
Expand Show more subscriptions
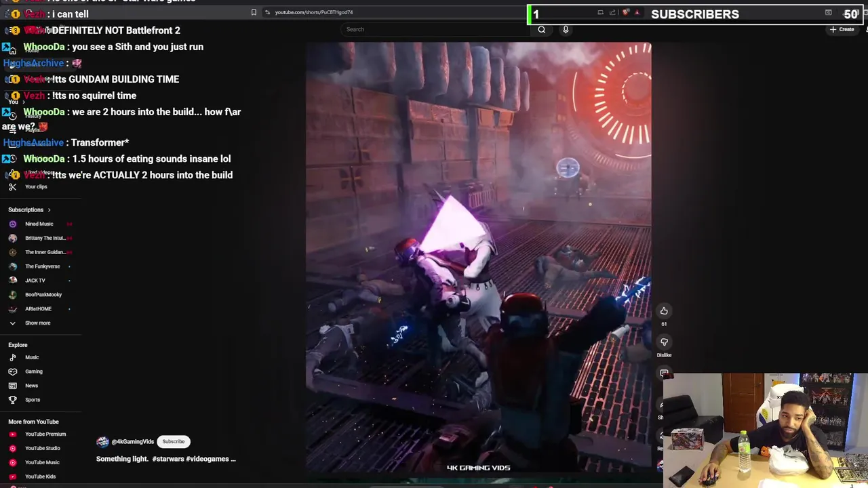tap(30, 323)
